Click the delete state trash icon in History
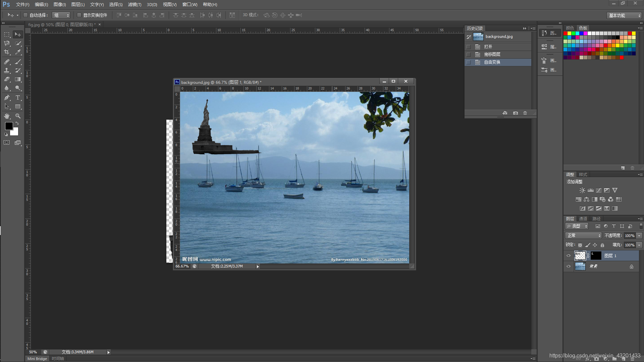This screenshot has height=362, width=644. pos(525,113)
